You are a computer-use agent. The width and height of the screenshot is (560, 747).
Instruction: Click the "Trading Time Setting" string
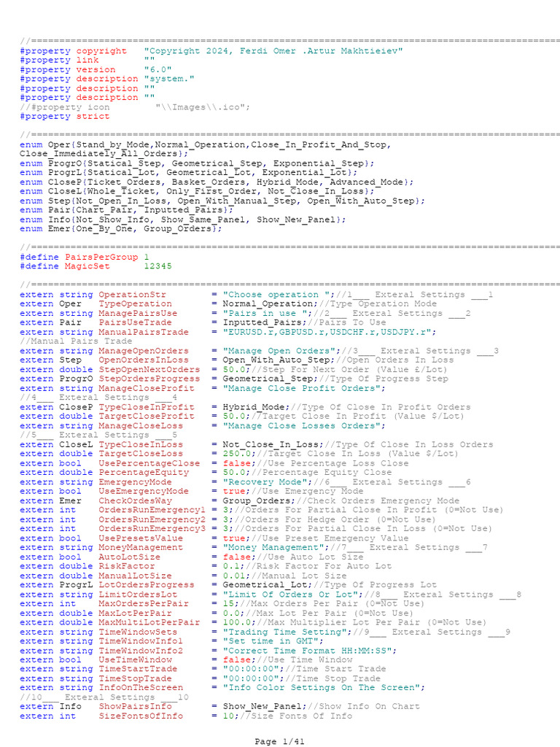click(x=284, y=632)
